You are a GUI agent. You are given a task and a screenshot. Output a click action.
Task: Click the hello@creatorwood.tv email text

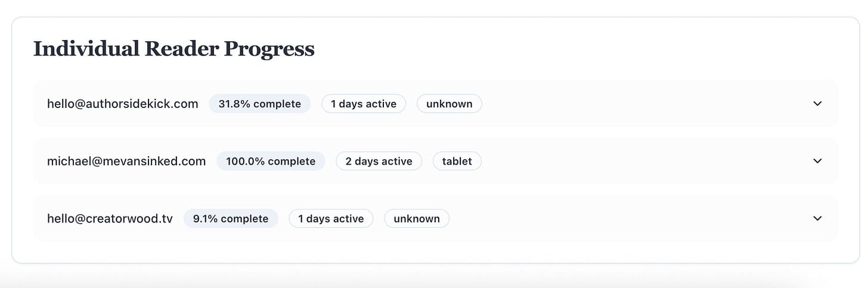pyautogui.click(x=110, y=218)
